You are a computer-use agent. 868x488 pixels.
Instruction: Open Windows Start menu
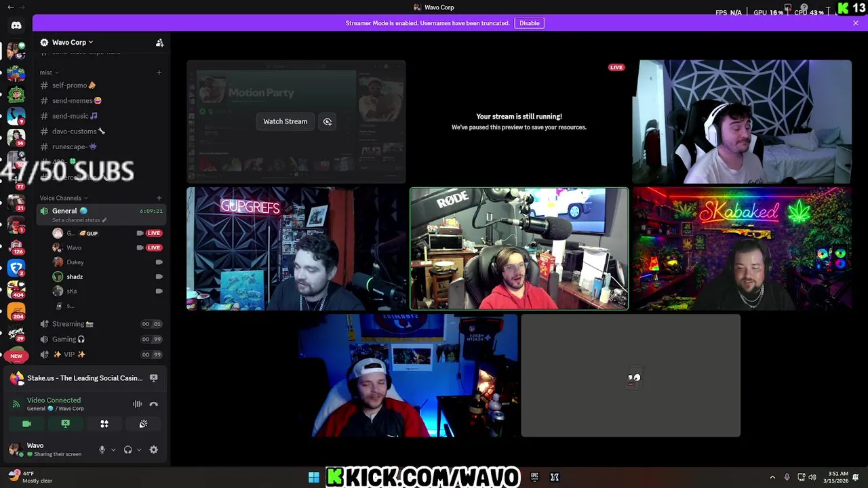point(314,477)
